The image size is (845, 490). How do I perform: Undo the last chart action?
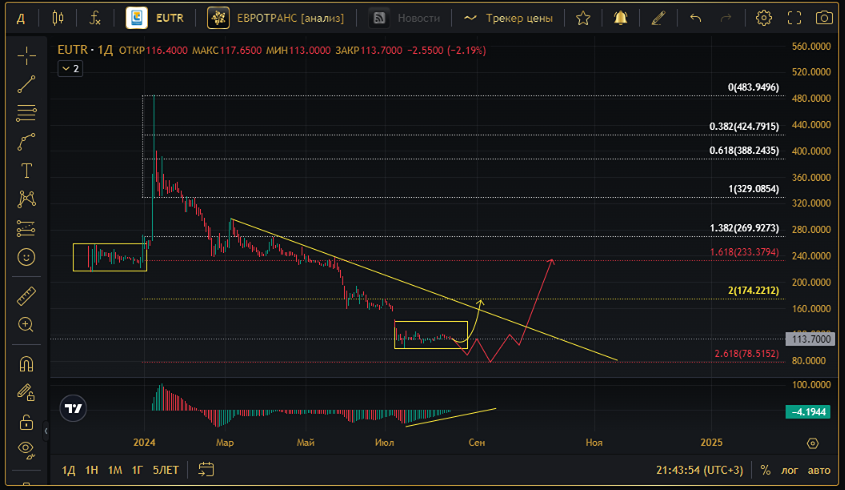[x=696, y=18]
